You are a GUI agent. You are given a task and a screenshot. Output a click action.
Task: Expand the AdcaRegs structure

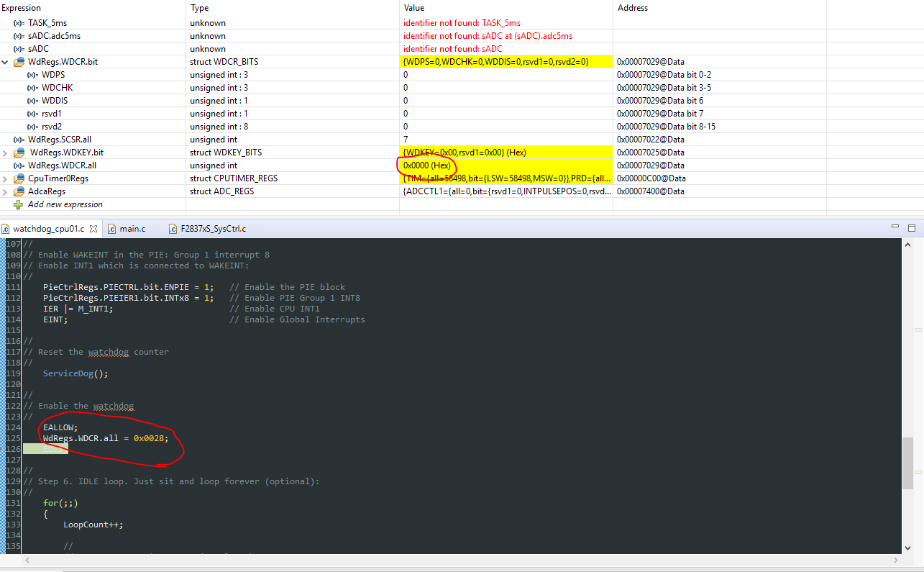pos(4,191)
